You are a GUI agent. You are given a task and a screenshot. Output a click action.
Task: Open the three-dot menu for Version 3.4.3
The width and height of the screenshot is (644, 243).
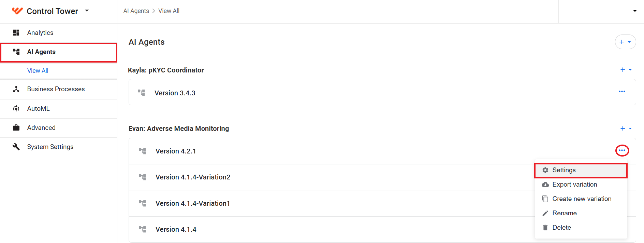click(x=622, y=92)
